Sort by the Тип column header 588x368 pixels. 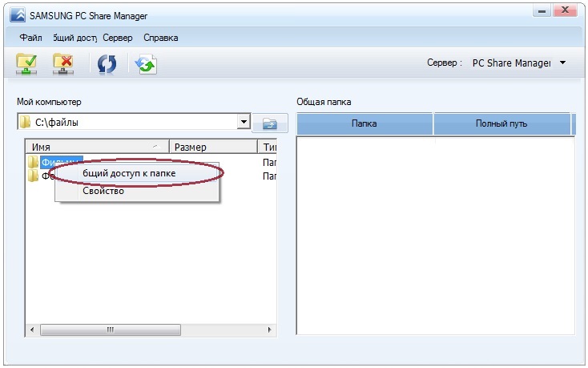coord(268,147)
